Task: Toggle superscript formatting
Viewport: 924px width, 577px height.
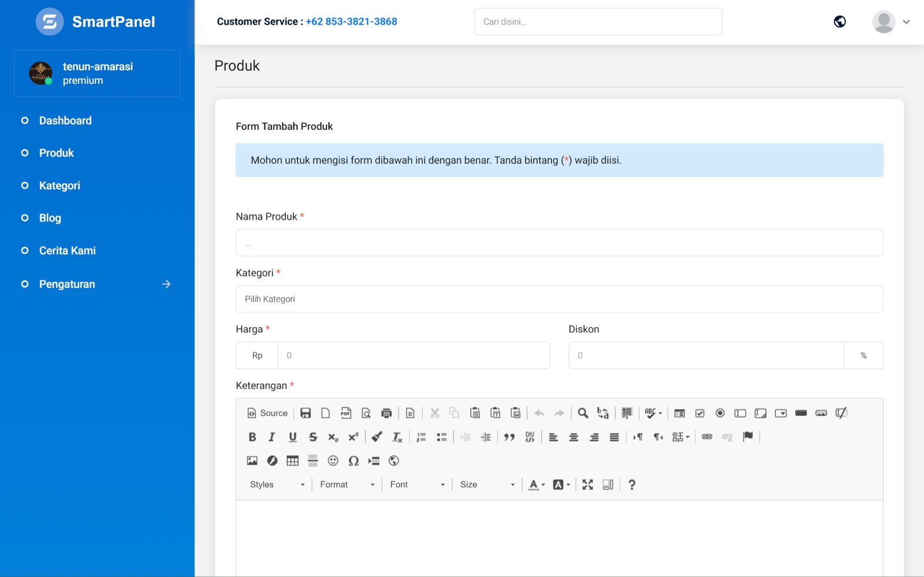Action: click(x=353, y=437)
